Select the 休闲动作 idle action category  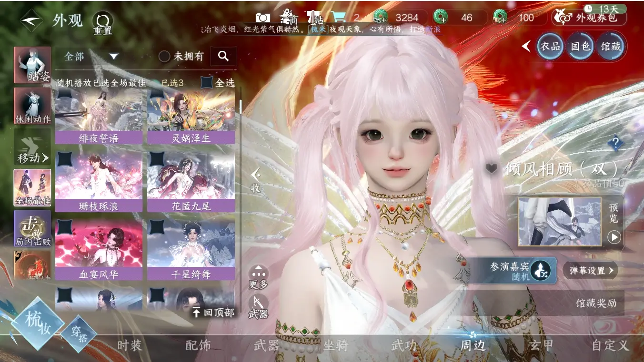coord(32,106)
